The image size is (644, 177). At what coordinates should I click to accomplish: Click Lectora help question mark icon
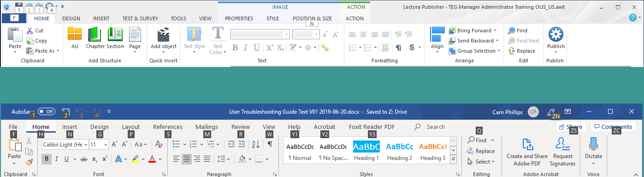[x=633, y=18]
